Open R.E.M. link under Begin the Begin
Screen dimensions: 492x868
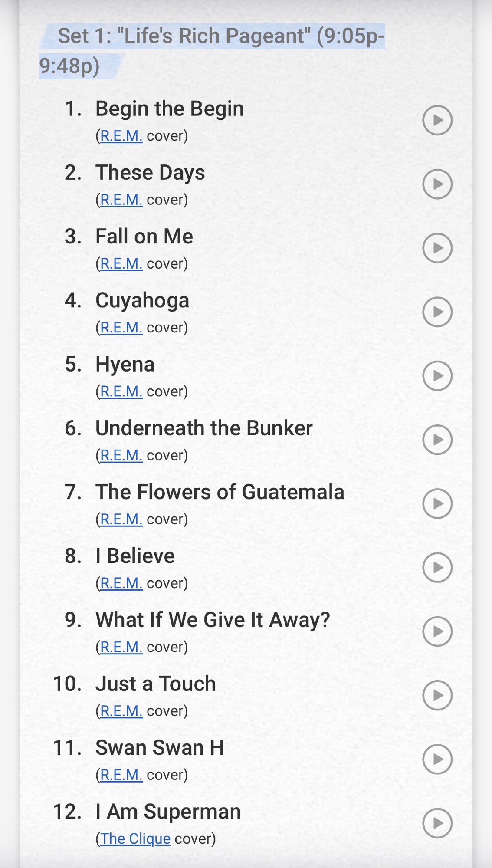121,136
